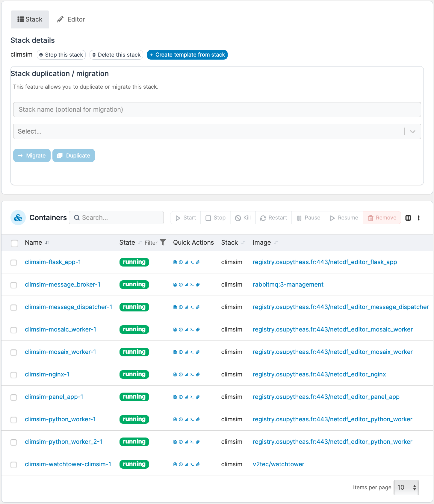Open the migration endpoint Select dropdown
Screen dimensions: 434x504
coord(217,131)
